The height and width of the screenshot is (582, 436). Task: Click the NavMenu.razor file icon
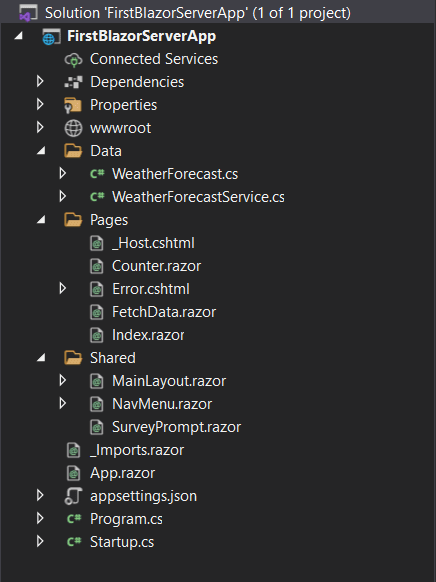tap(97, 404)
